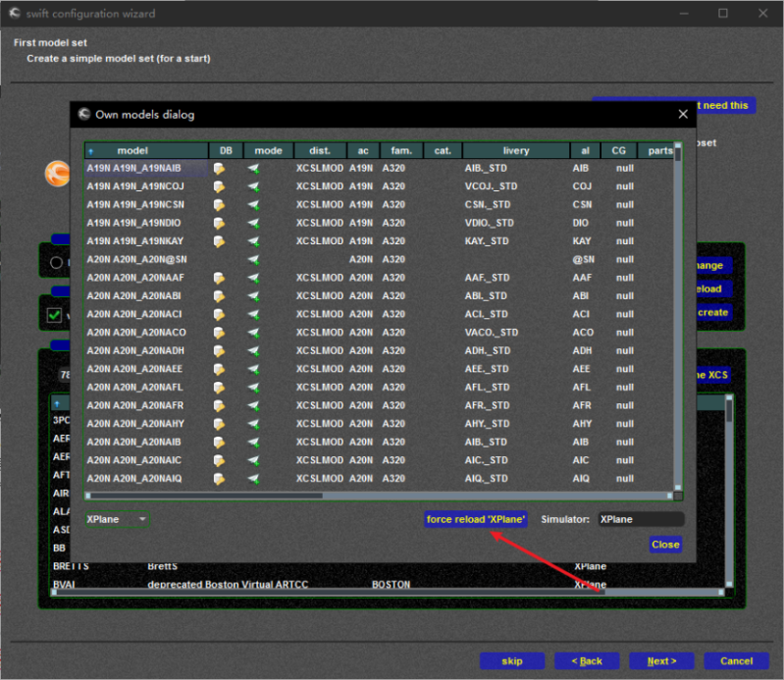Click the fam. column header
This screenshot has height=680, width=784.
pos(400,151)
